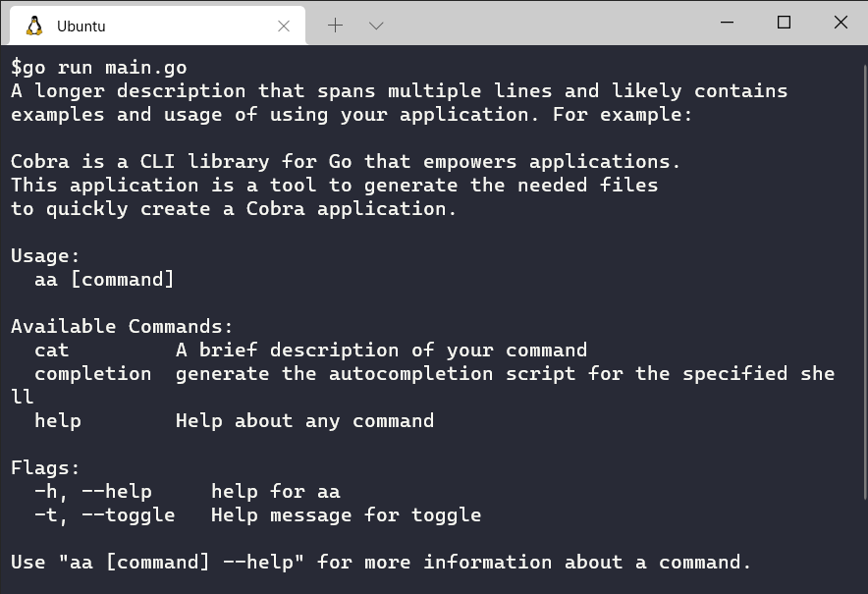The image size is (868, 594).
Task: Open a new tab with plus icon
Action: point(335,26)
